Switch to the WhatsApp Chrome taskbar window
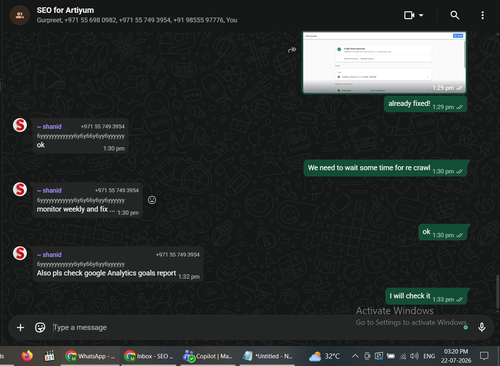The height and width of the screenshot is (366, 500). pyautogui.click(x=90, y=356)
